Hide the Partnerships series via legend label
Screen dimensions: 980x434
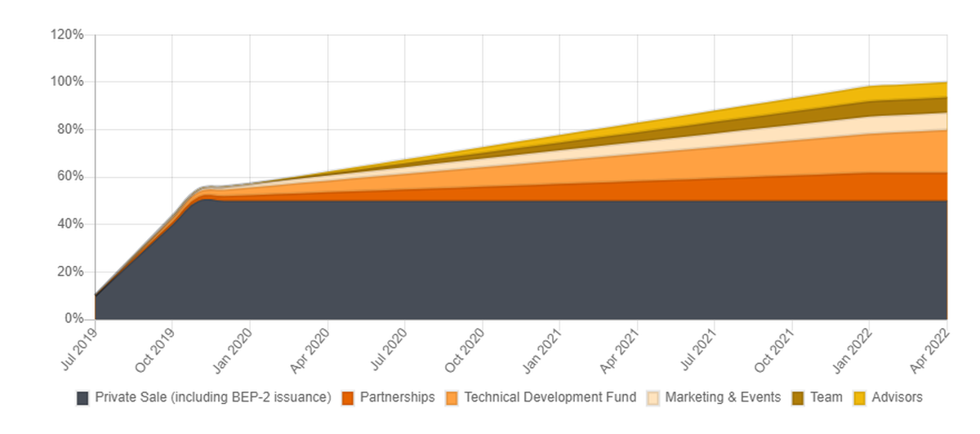pyautogui.click(x=397, y=398)
